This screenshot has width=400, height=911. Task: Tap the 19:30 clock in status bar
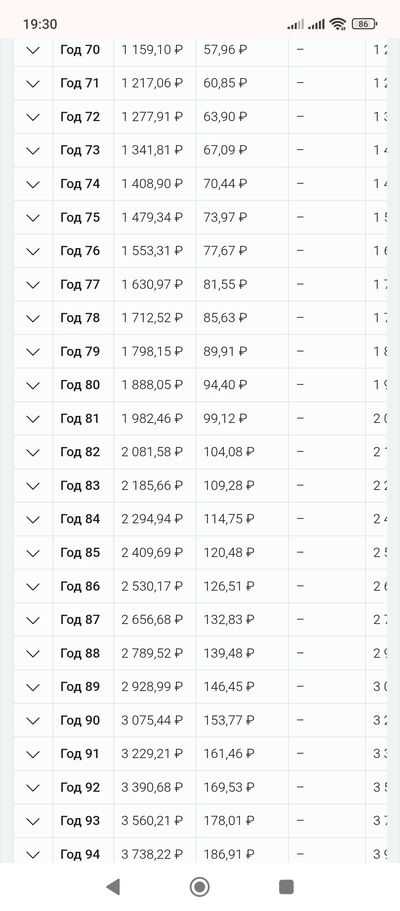click(x=40, y=24)
